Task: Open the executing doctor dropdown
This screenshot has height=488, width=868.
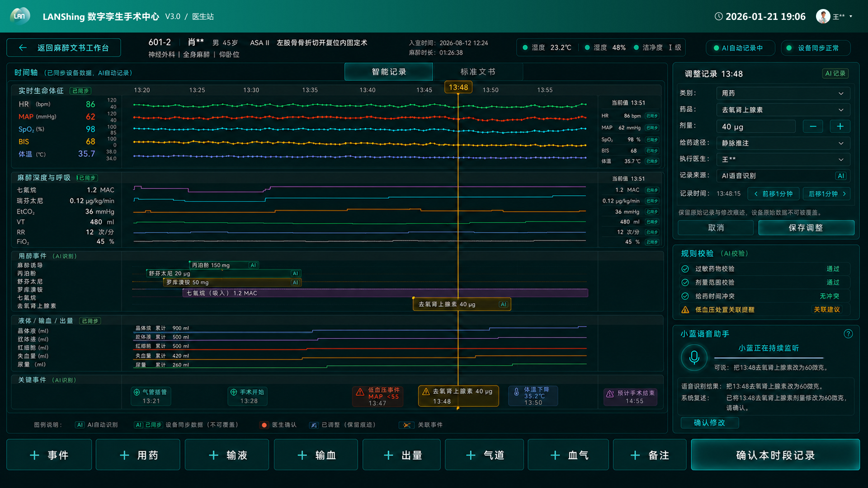Action: pos(783,160)
